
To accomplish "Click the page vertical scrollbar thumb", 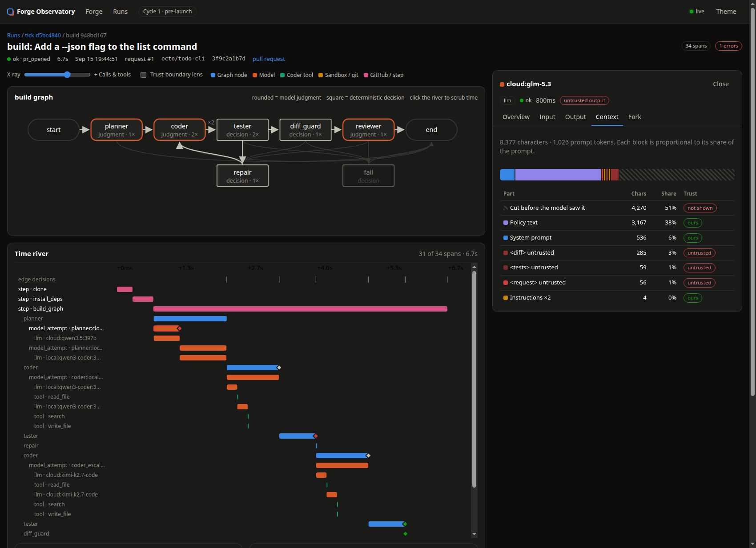I will pos(752,202).
